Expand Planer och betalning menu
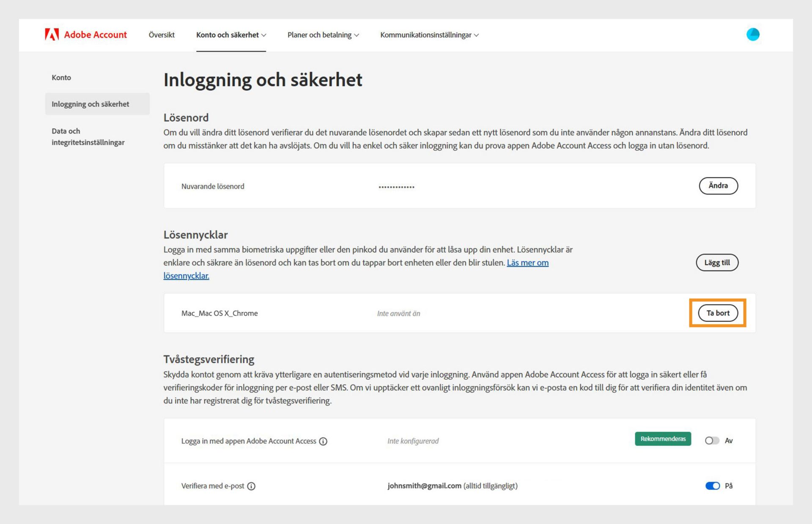The width and height of the screenshot is (812, 524). tap(323, 35)
